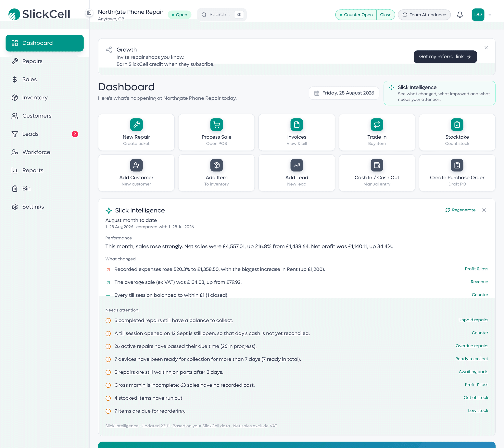504x448 pixels.
Task: Click the Search field
Action: (222, 15)
